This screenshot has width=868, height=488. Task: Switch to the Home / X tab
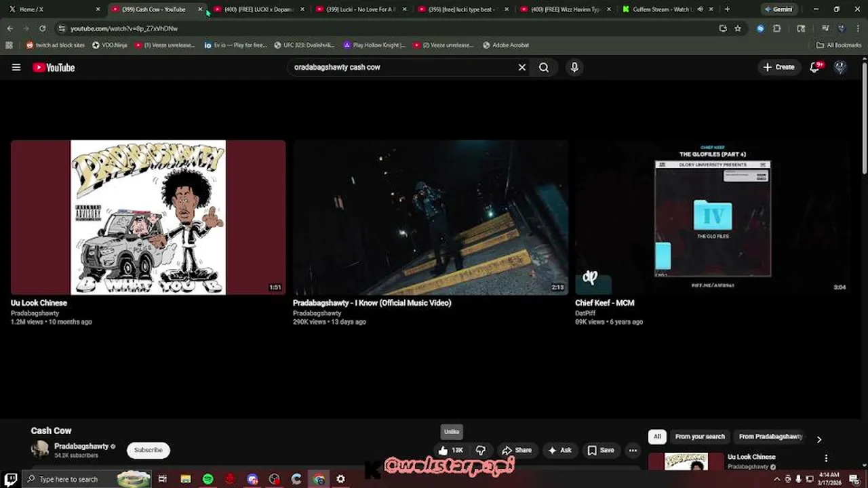(x=53, y=9)
